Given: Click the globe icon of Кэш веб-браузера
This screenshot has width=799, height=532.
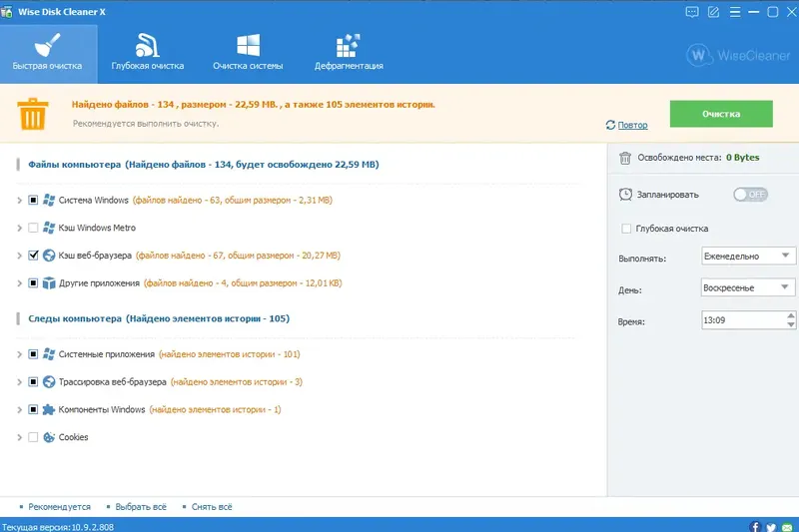Looking at the screenshot, I should pos(49,256).
